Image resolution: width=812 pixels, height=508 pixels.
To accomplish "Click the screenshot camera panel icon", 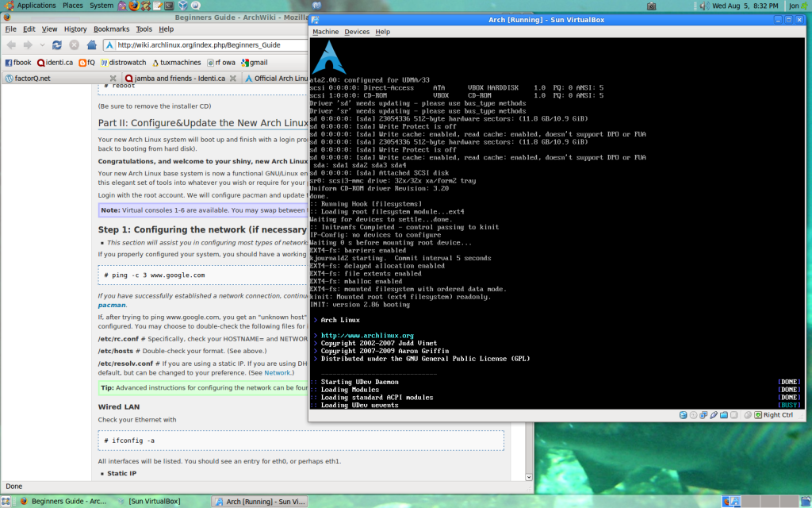I will coord(651,6).
